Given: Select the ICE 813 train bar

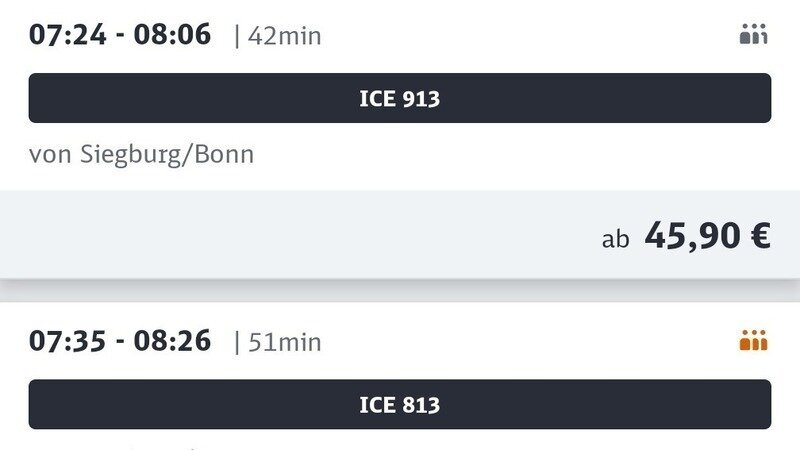Looking at the screenshot, I should [x=400, y=404].
